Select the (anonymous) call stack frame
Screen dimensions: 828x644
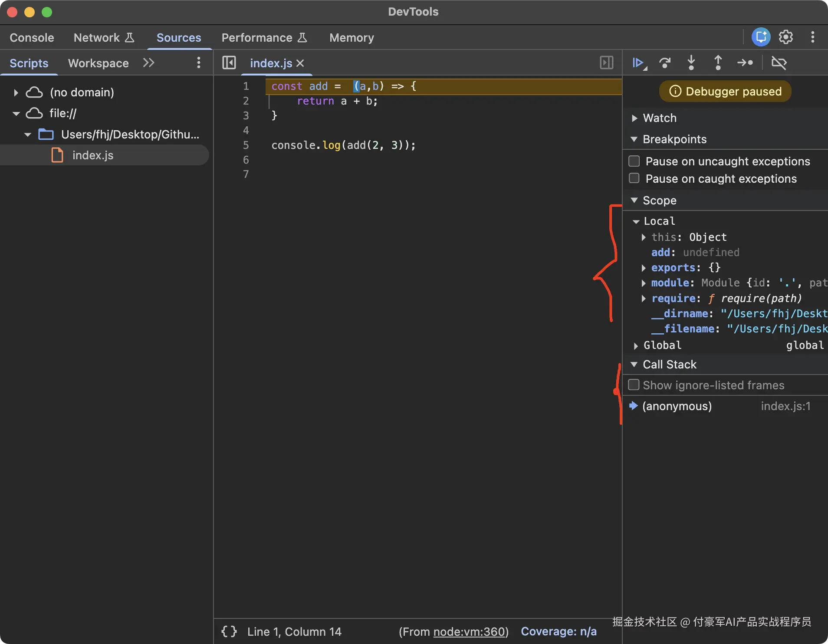[725, 406]
